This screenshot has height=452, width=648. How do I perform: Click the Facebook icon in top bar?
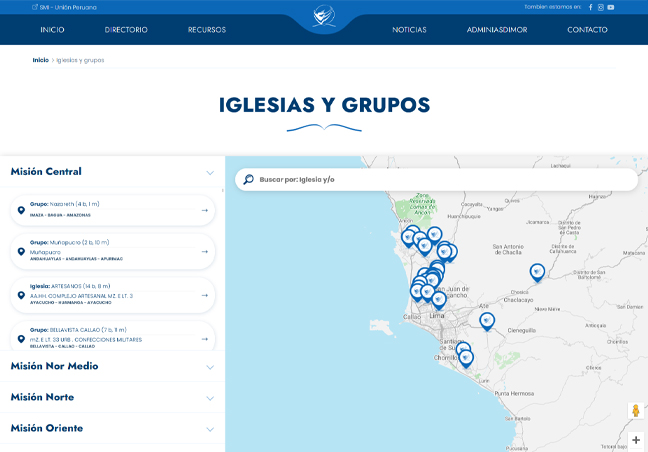pos(590,7)
